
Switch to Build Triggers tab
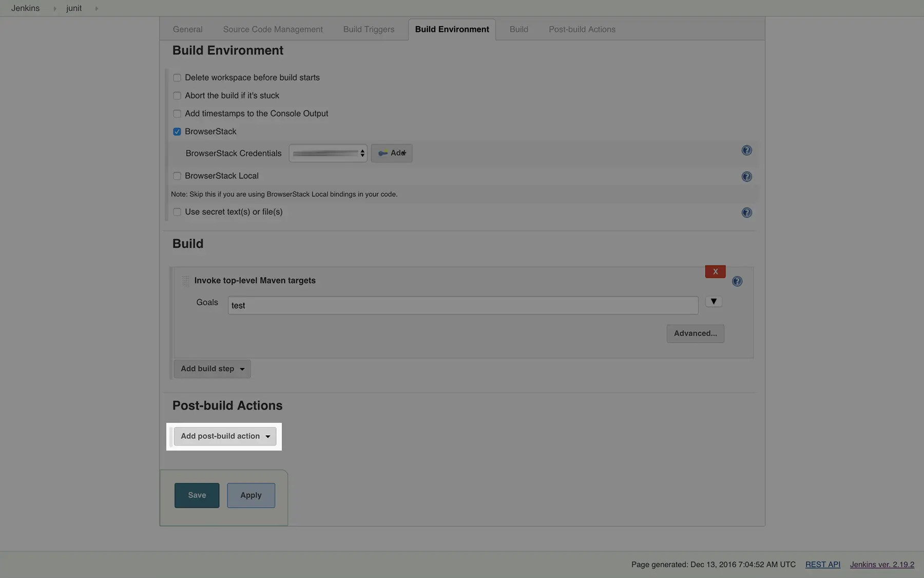[369, 30]
